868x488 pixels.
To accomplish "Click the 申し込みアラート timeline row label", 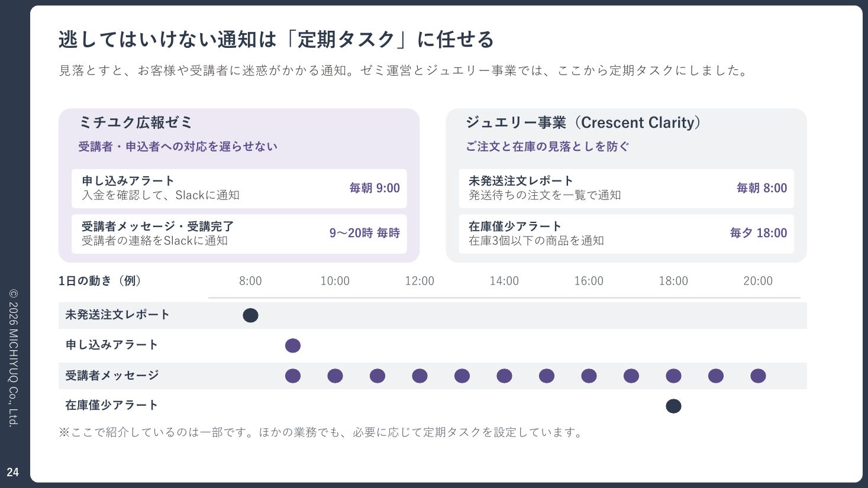I will (x=111, y=345).
